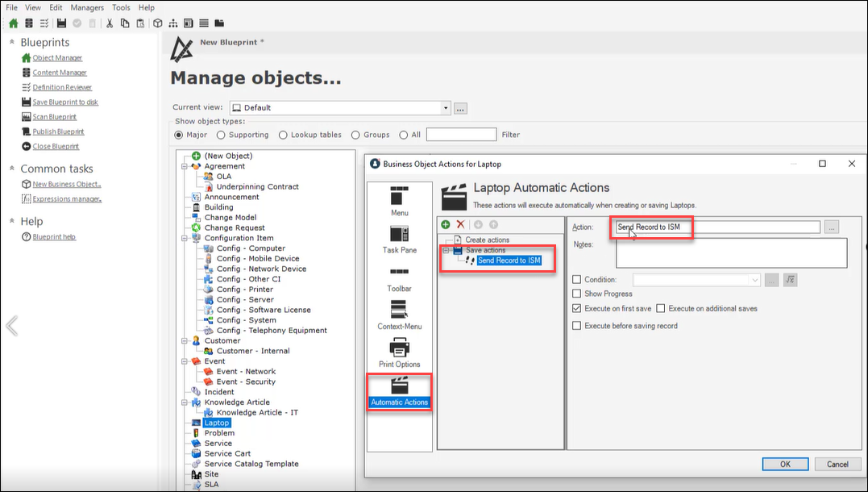Select the Print Options section icon
The width and height of the screenshot is (868, 492).
pos(399,353)
